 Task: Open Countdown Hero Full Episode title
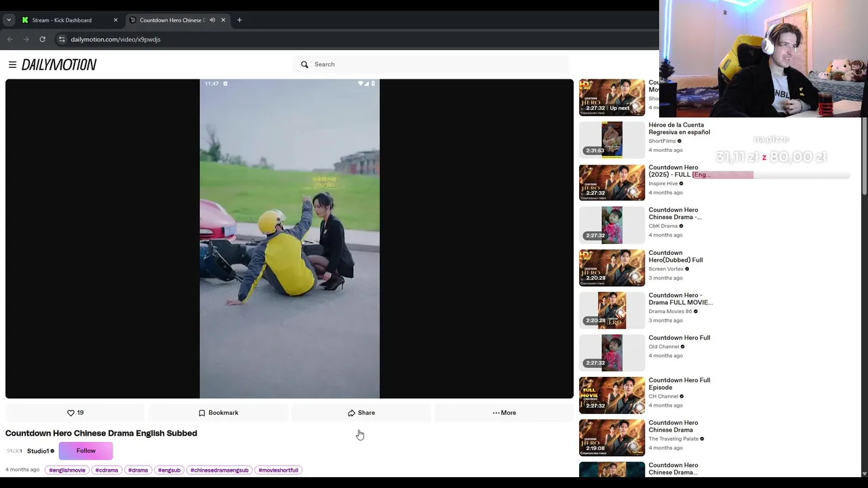pos(679,384)
